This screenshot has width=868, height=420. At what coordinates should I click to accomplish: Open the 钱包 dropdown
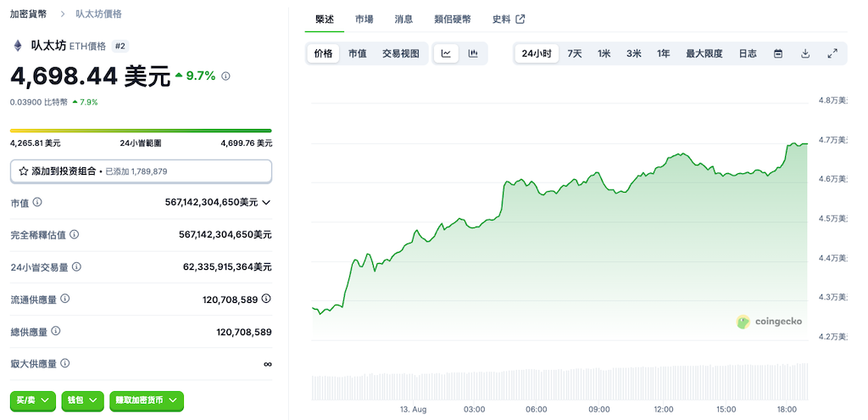pyautogui.click(x=83, y=400)
